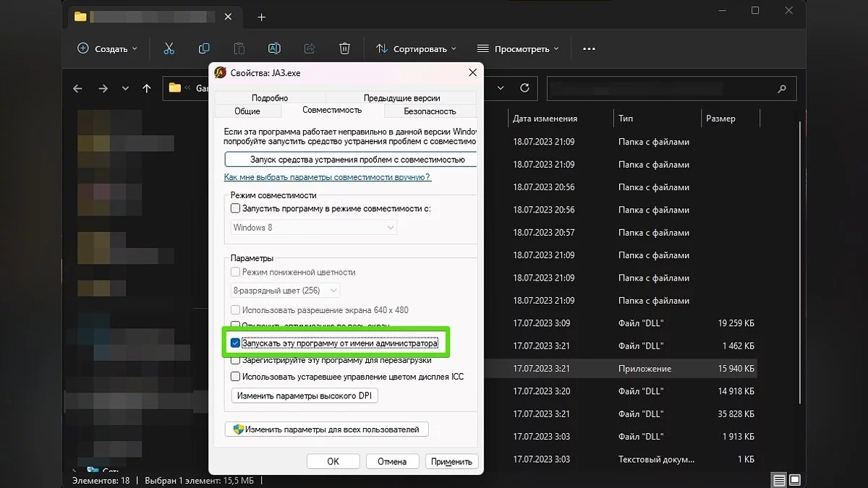Add a new Explorer tab with plus icon
The image size is (868, 488).
pyautogui.click(x=262, y=17)
